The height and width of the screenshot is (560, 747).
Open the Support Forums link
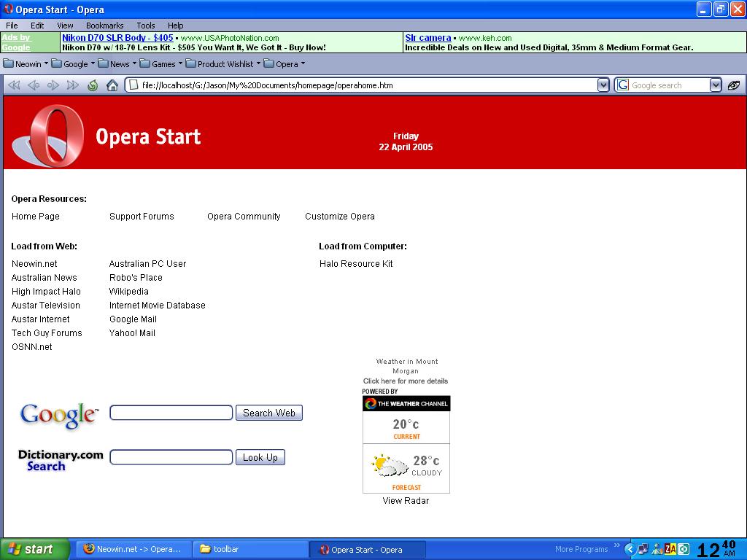point(142,216)
